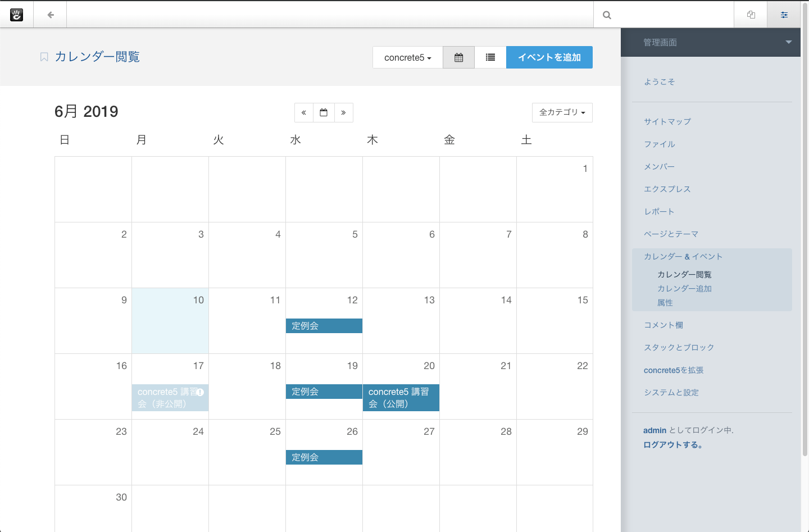
Task: Click the jump-to-today calendar icon
Action: pos(324,112)
